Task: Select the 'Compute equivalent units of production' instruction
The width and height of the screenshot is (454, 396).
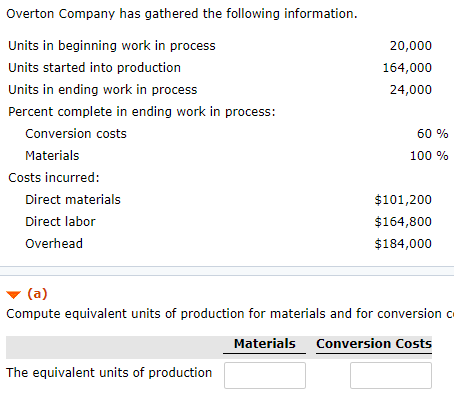Action: coord(230,314)
